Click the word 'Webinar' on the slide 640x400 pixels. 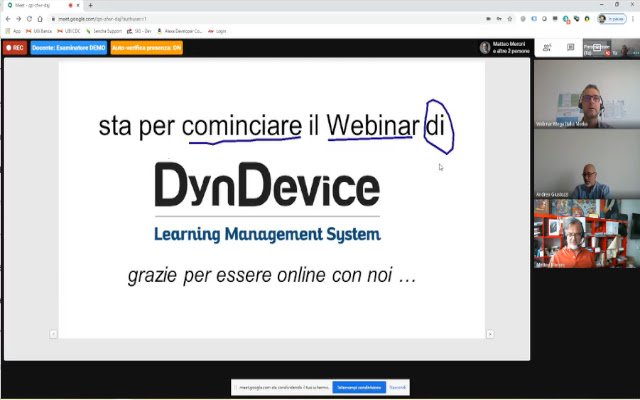373,125
